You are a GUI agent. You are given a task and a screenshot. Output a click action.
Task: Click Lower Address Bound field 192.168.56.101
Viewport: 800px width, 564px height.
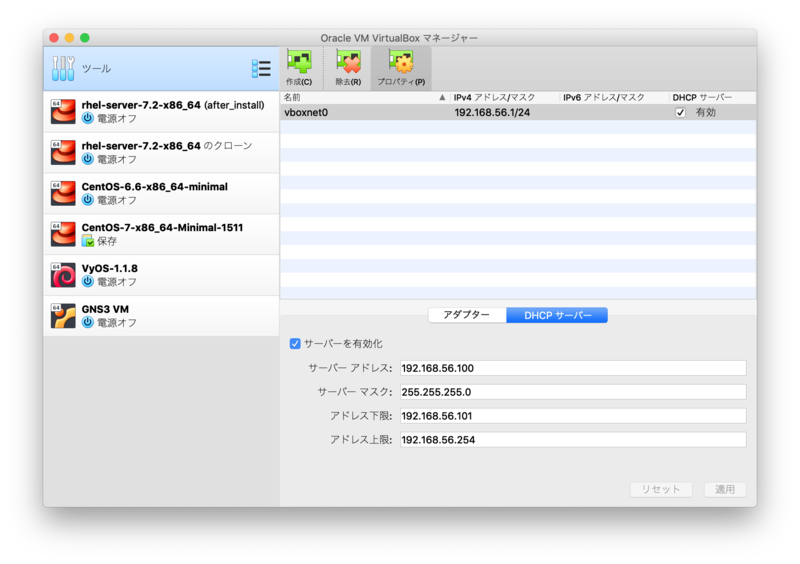click(573, 416)
